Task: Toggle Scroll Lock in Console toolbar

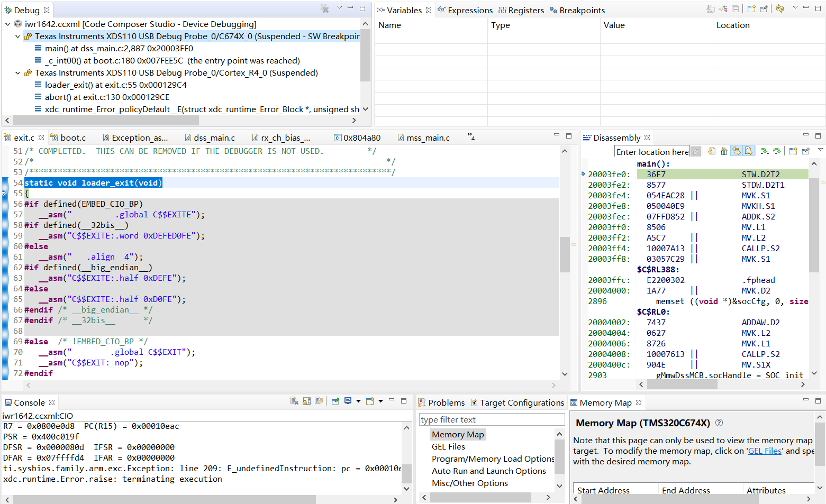Action: 306,401
